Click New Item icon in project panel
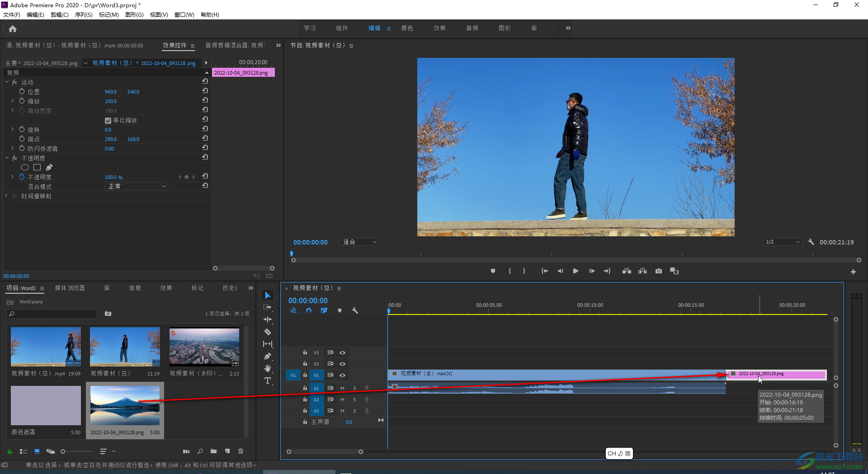868x474 pixels. [x=227, y=451]
